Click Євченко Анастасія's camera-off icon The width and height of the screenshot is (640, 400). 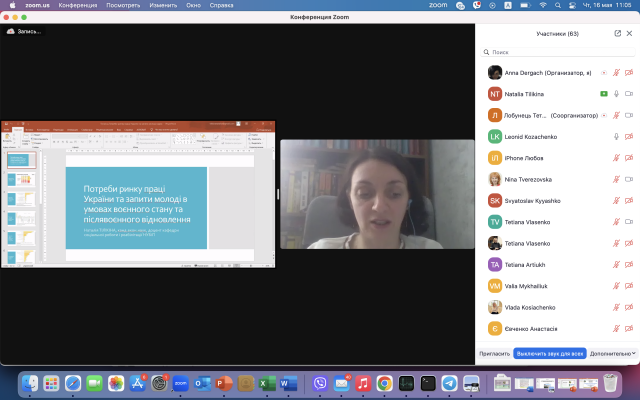(x=629, y=329)
